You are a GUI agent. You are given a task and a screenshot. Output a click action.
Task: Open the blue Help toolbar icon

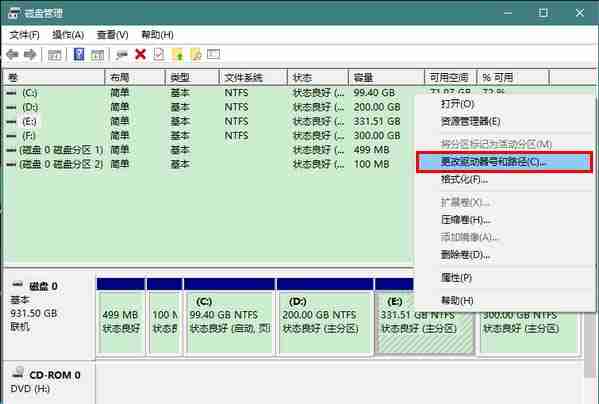click(x=79, y=54)
